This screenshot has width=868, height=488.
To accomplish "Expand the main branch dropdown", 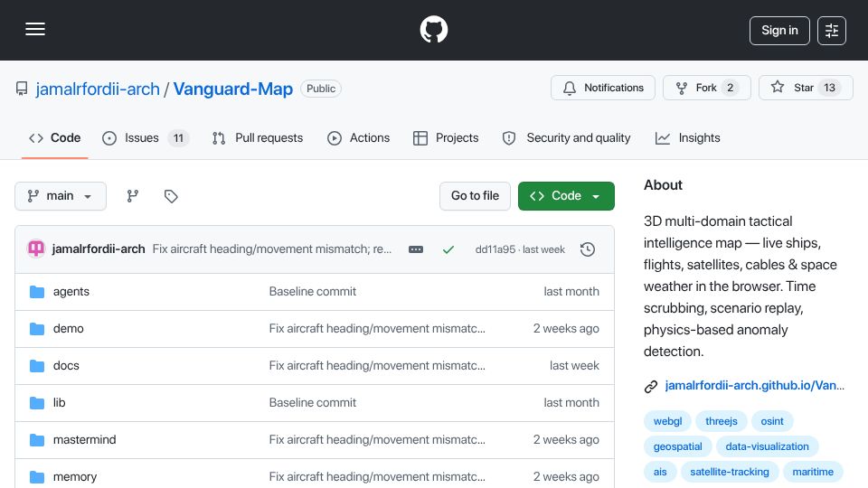I will point(61,196).
